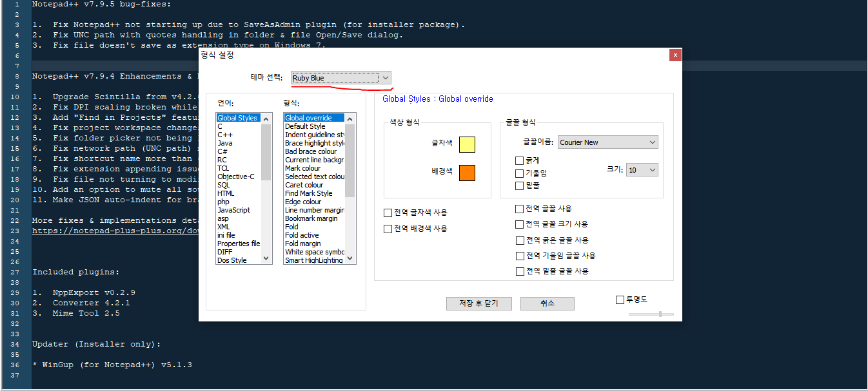Screen dimensions: 868x391
Task: Click up arrow of 형식 list scrollbar
Action: point(350,119)
